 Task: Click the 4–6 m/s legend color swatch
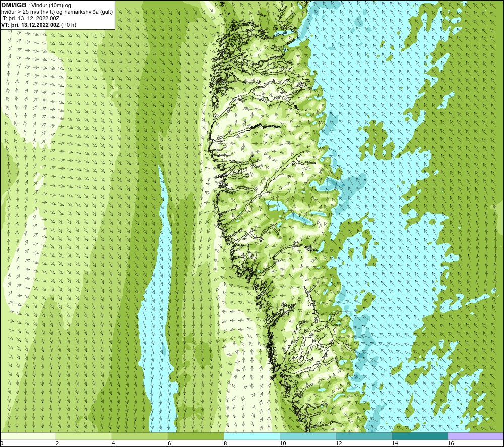click(140, 436)
